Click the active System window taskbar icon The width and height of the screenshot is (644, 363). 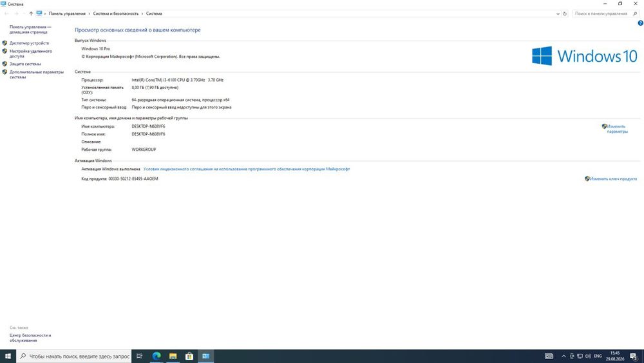(x=206, y=356)
